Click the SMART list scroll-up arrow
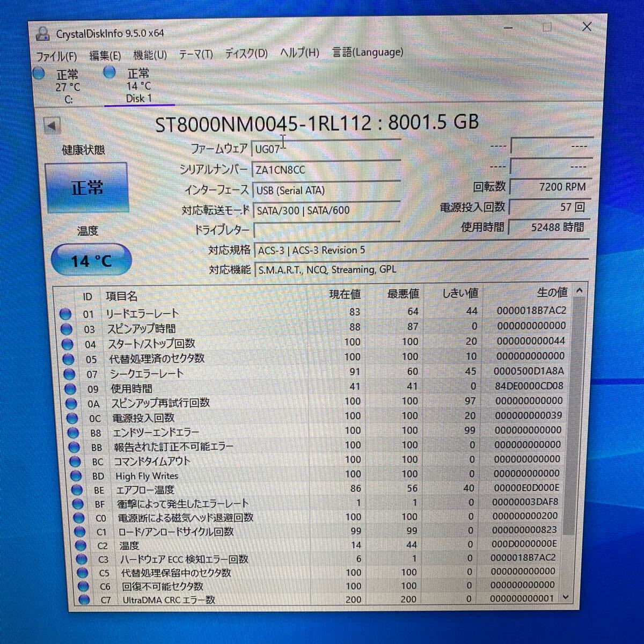 pos(580,291)
